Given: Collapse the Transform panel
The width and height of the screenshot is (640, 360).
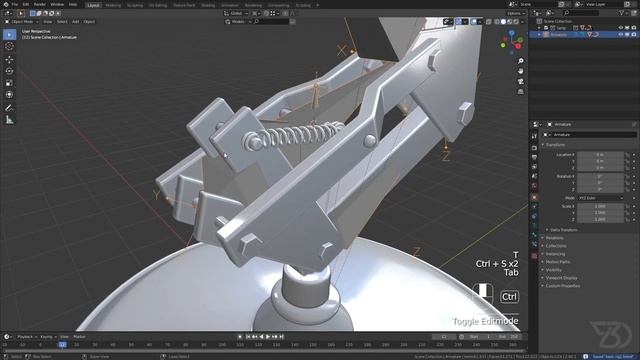Looking at the screenshot, I should pyautogui.click(x=556, y=145).
